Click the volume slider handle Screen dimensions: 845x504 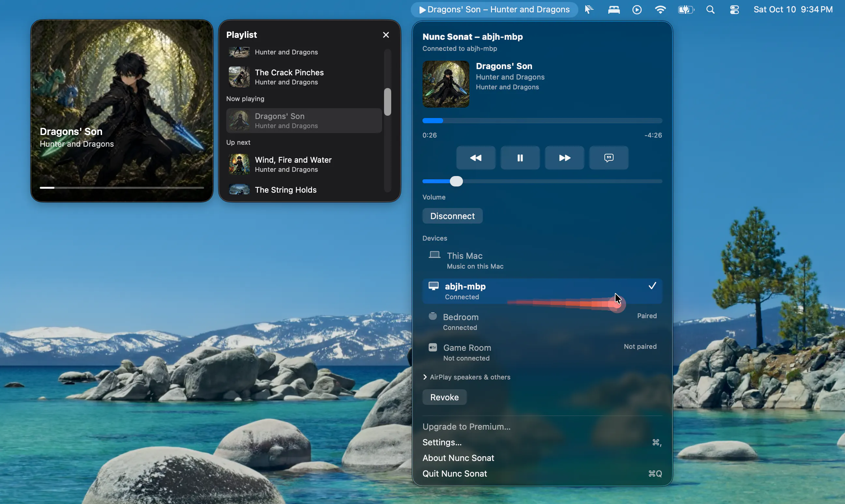[x=456, y=181]
